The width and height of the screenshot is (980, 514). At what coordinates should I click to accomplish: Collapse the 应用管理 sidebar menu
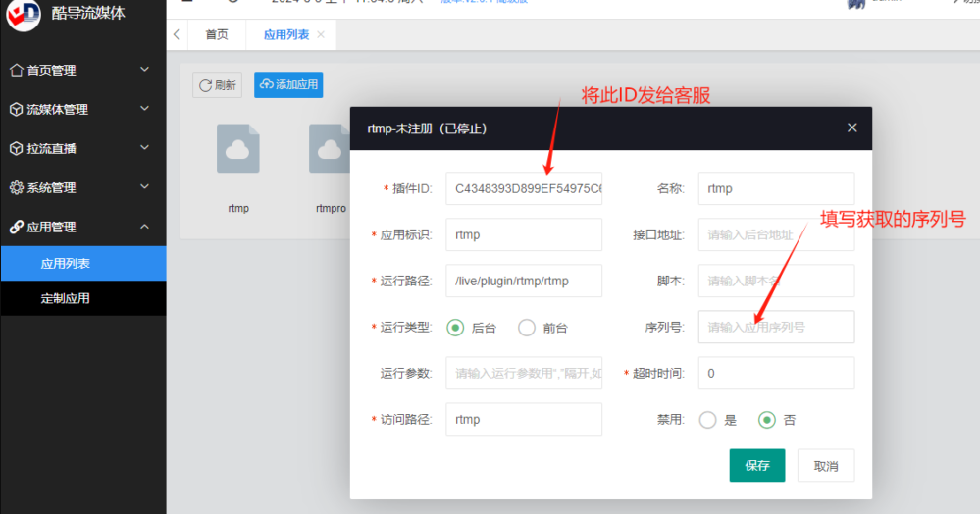click(x=145, y=227)
